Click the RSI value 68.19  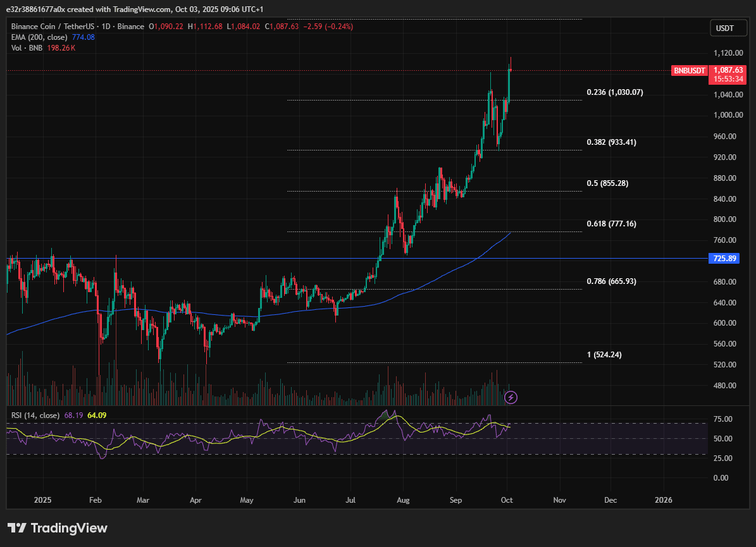pyautogui.click(x=73, y=415)
